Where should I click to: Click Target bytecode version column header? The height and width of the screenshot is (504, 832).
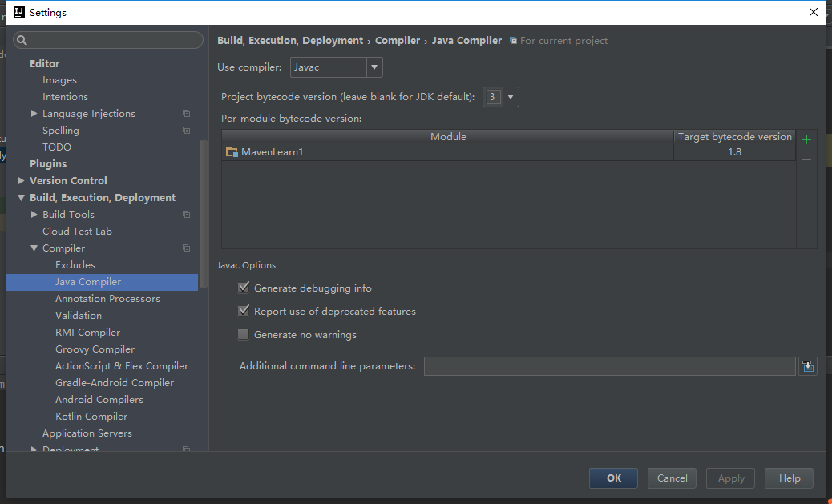point(734,137)
